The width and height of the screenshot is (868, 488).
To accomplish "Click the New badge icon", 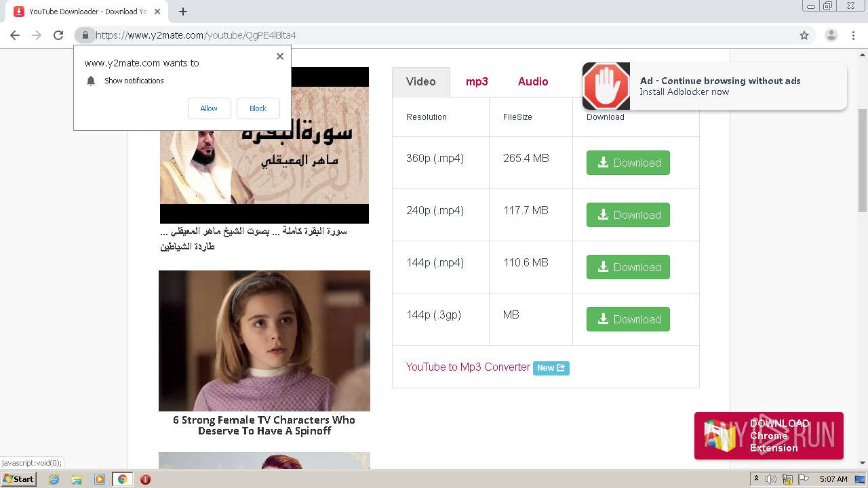I will pyautogui.click(x=551, y=368).
